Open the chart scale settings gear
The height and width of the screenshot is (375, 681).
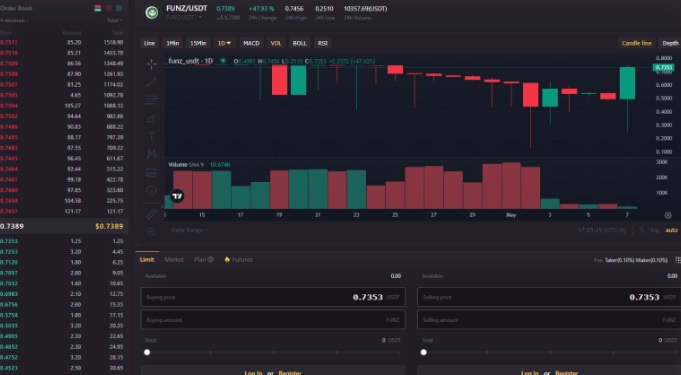668,215
